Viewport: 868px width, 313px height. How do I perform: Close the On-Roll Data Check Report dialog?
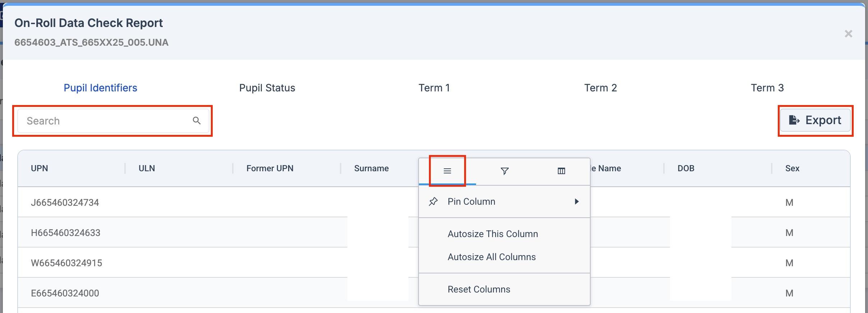pyautogui.click(x=848, y=34)
